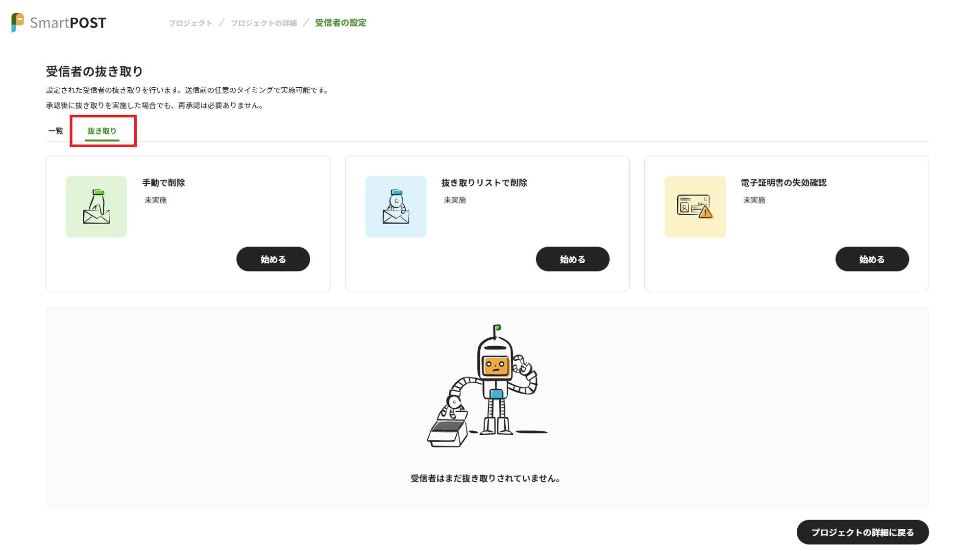980x551 pixels.
Task: Start 手動で削除 with 始める button
Action: pos(273,259)
